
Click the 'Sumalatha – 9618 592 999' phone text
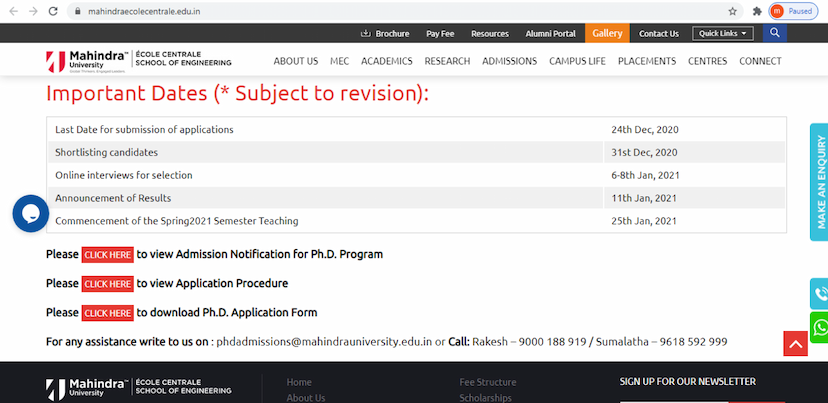[x=662, y=342]
